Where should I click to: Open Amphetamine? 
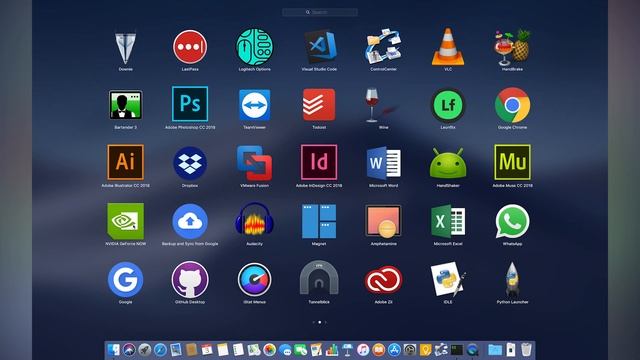point(383,221)
